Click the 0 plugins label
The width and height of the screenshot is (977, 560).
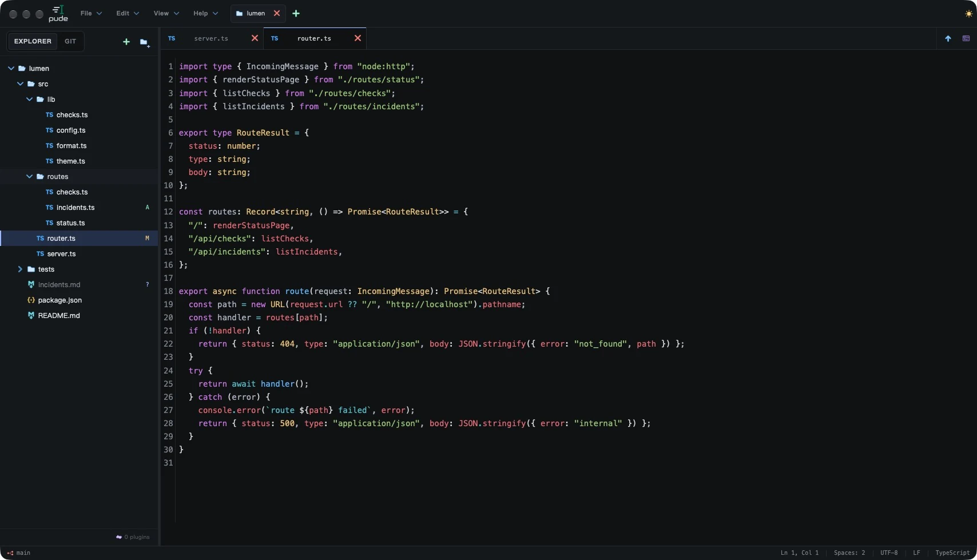(x=137, y=537)
